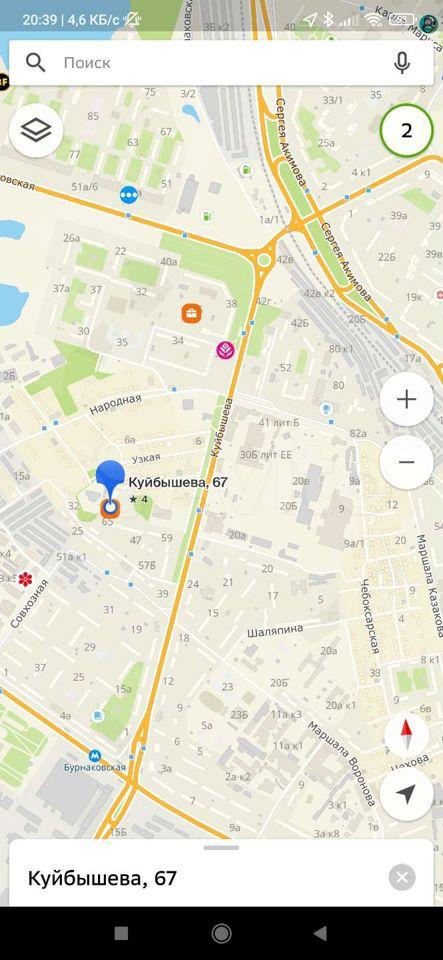This screenshot has width=443, height=960.
Task: Expand the bottom card drag handle
Action: 222,848
